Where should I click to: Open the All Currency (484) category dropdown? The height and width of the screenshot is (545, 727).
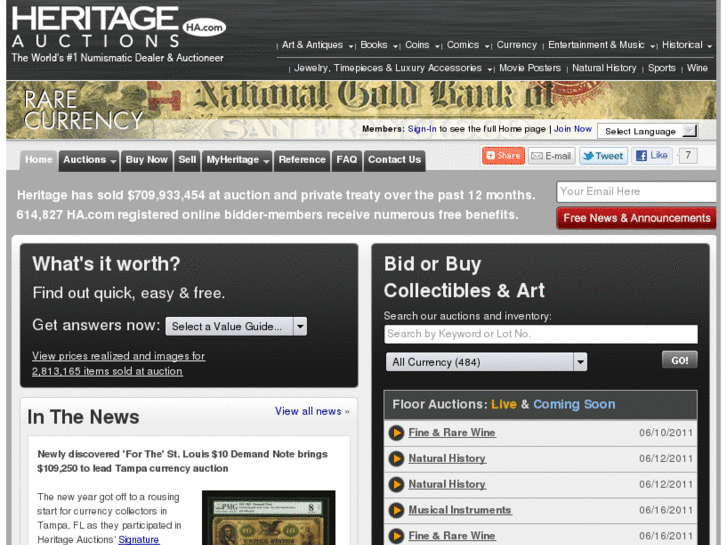pyautogui.click(x=486, y=362)
